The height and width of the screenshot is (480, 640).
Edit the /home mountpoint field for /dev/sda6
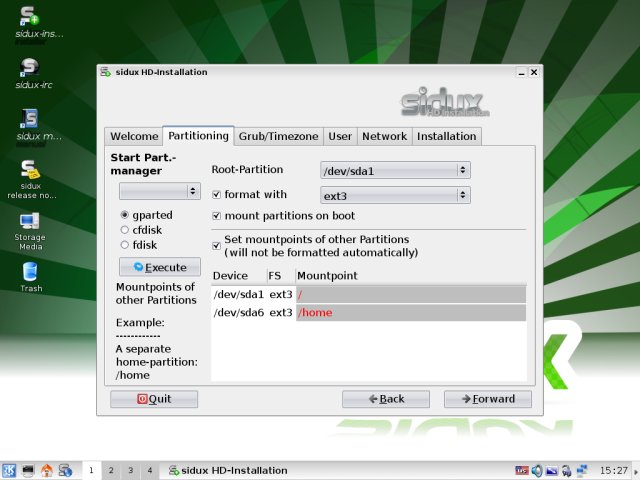(x=411, y=313)
